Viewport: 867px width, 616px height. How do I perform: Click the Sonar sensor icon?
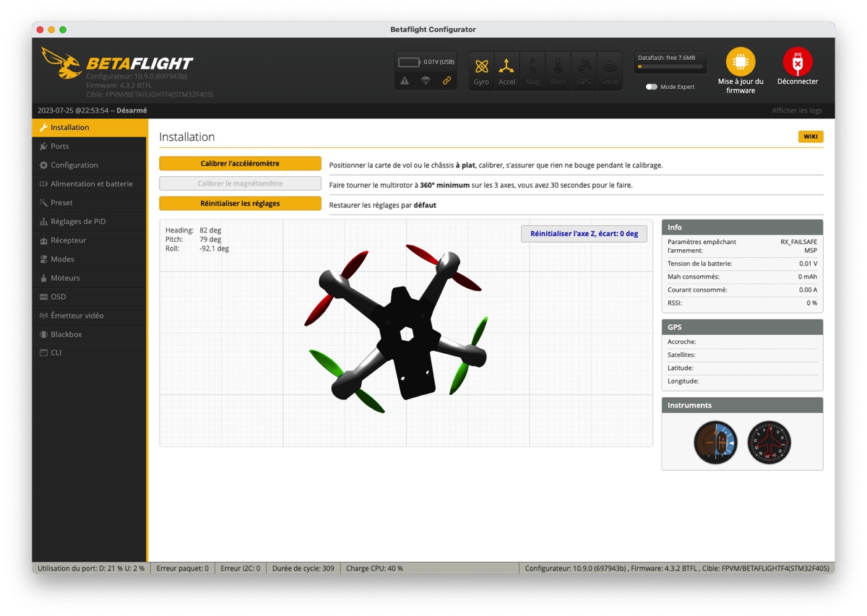pos(610,71)
